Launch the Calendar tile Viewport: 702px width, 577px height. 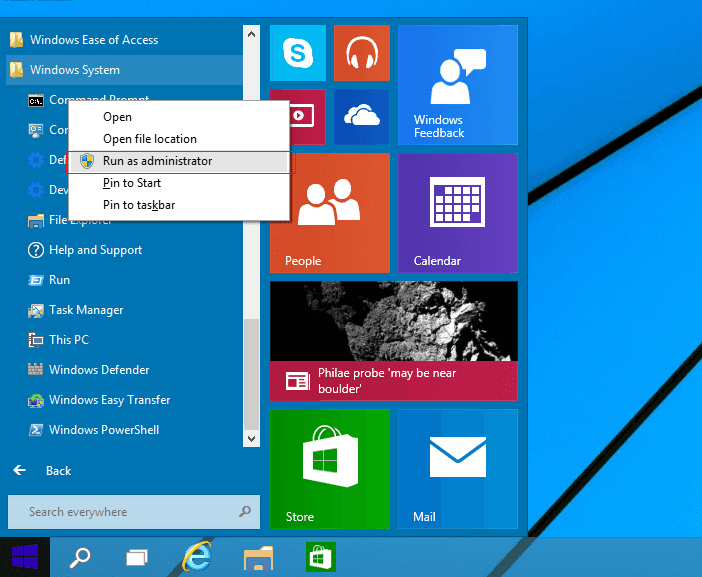[457, 212]
